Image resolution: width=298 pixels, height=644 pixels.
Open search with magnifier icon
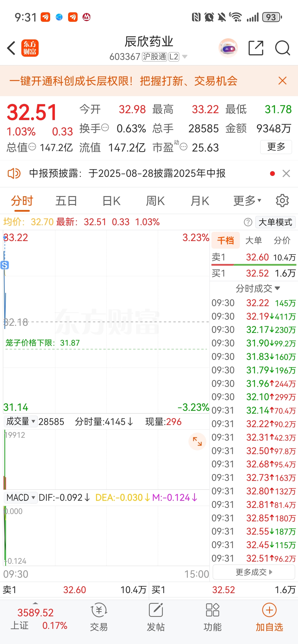(x=283, y=48)
